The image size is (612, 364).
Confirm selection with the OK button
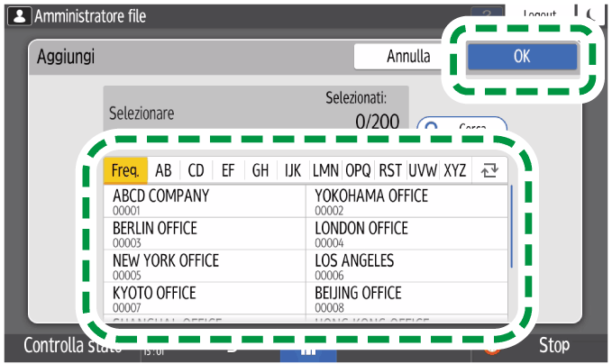(521, 56)
